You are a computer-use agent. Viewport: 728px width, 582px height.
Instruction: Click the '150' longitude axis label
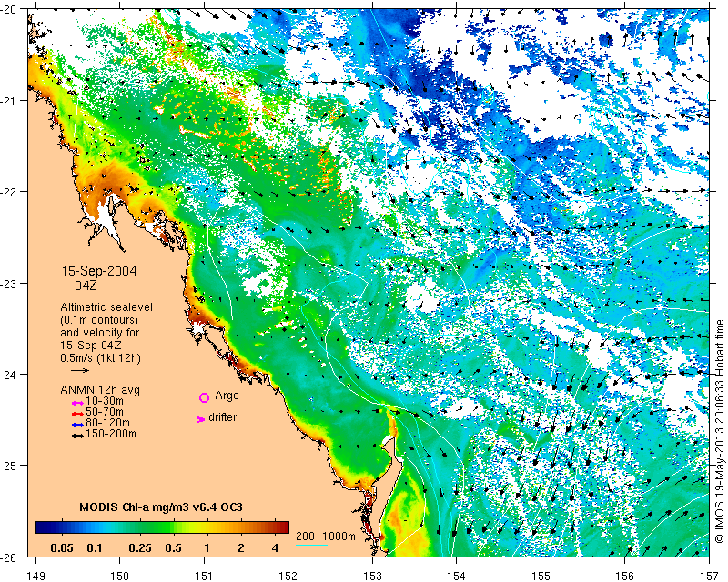[120, 576]
